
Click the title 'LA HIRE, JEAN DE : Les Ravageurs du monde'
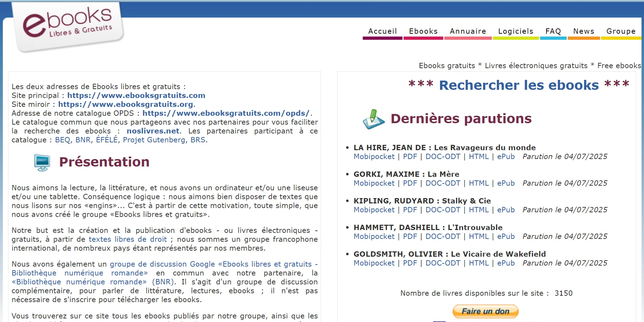point(445,148)
